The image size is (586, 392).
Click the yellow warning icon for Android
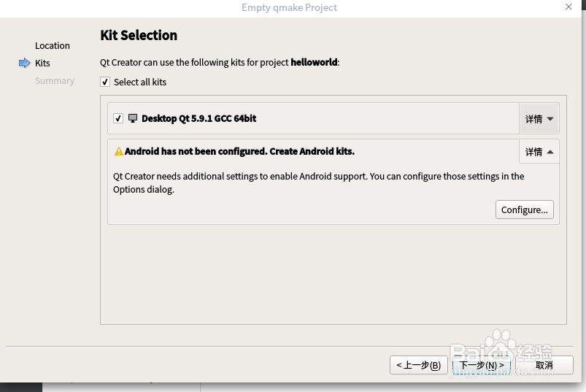tap(118, 152)
